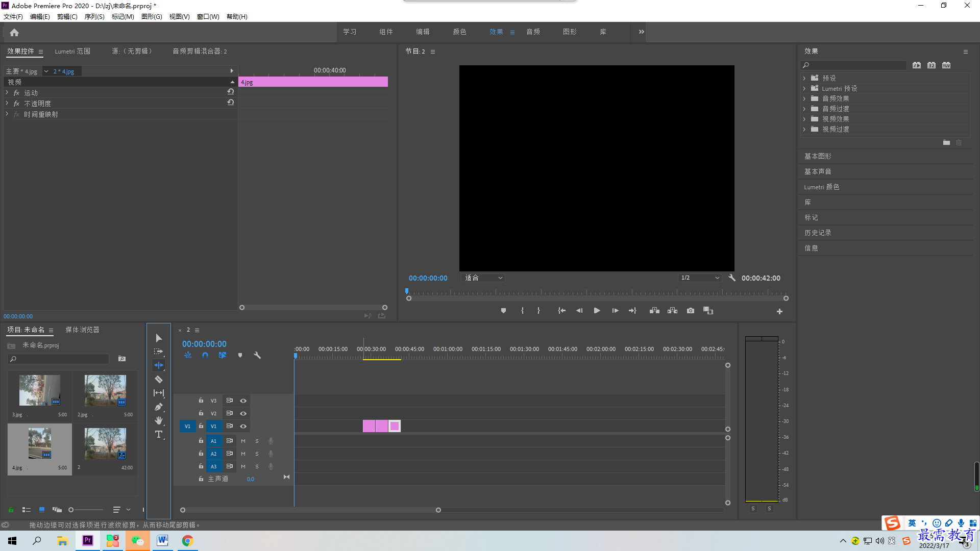Image resolution: width=980 pixels, height=551 pixels.
Task: Expand the 不透明度 effect properties
Action: [x=7, y=103]
